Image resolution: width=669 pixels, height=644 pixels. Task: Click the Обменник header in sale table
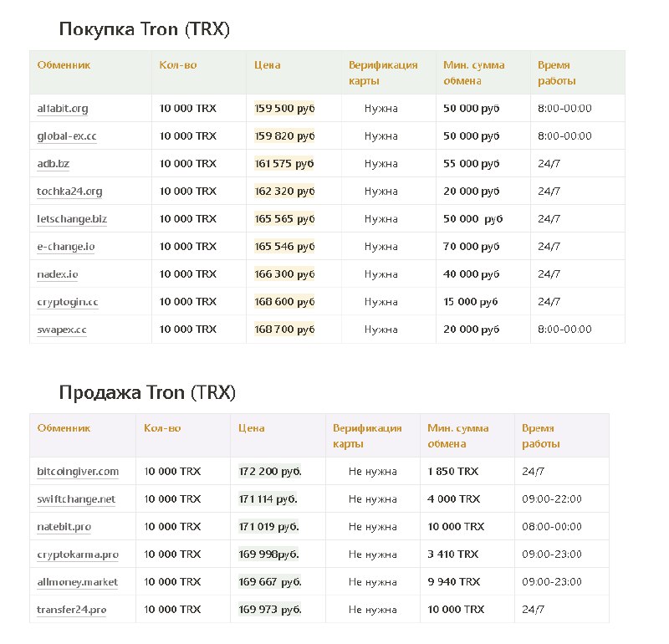64,428
